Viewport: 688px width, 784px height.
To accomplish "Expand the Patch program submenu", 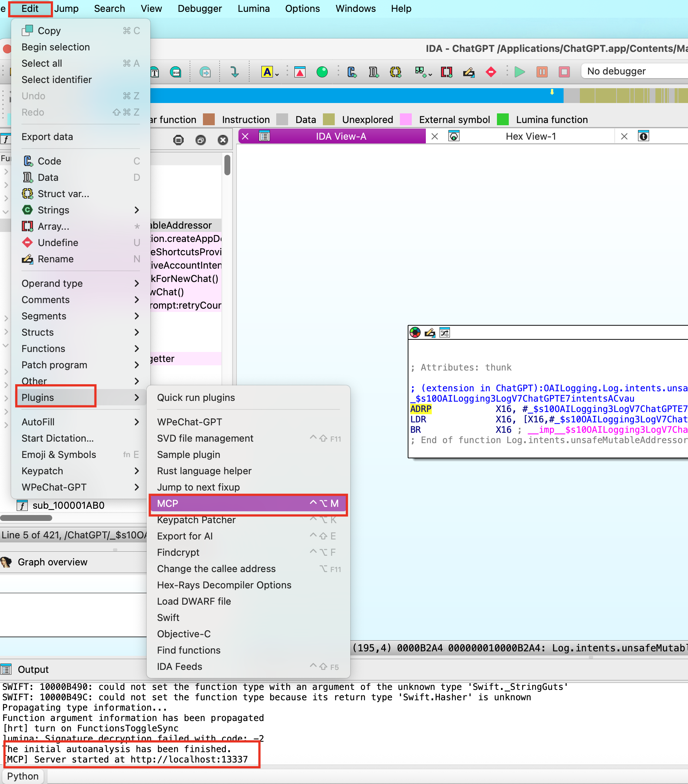I will (x=136, y=365).
